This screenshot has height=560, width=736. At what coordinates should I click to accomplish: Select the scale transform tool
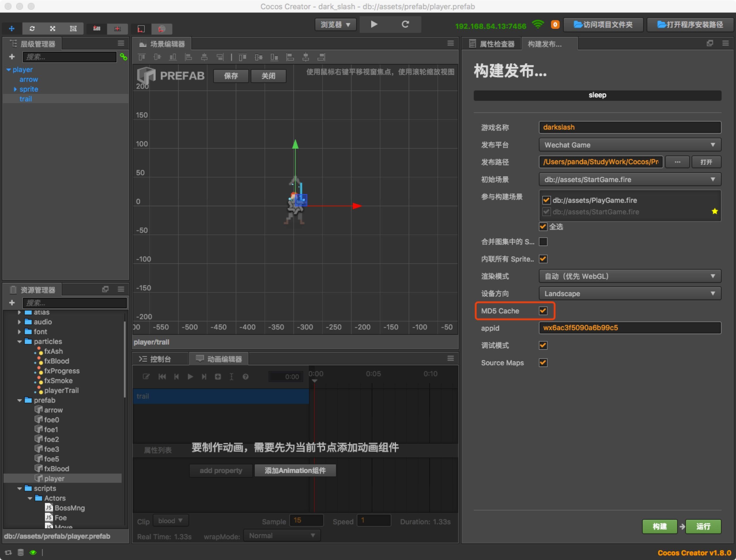point(53,29)
